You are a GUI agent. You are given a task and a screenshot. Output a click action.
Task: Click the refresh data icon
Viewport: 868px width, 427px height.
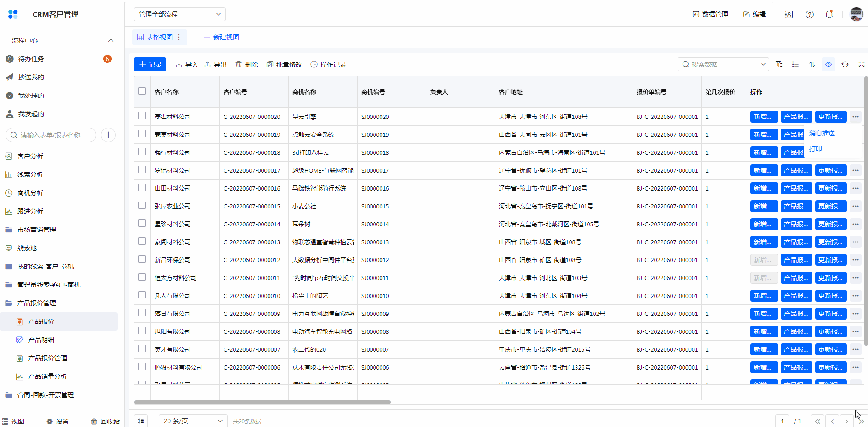click(845, 64)
